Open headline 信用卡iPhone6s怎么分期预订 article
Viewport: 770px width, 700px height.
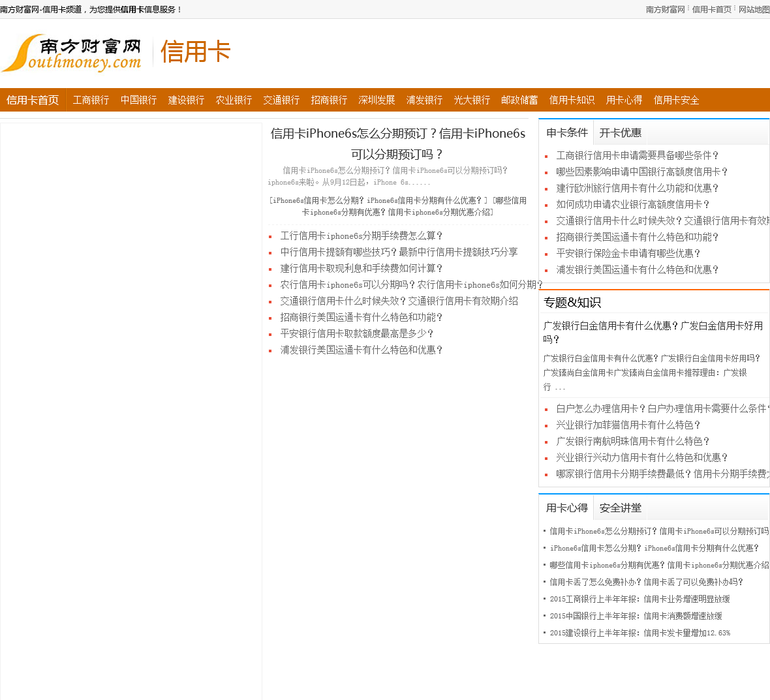(398, 144)
